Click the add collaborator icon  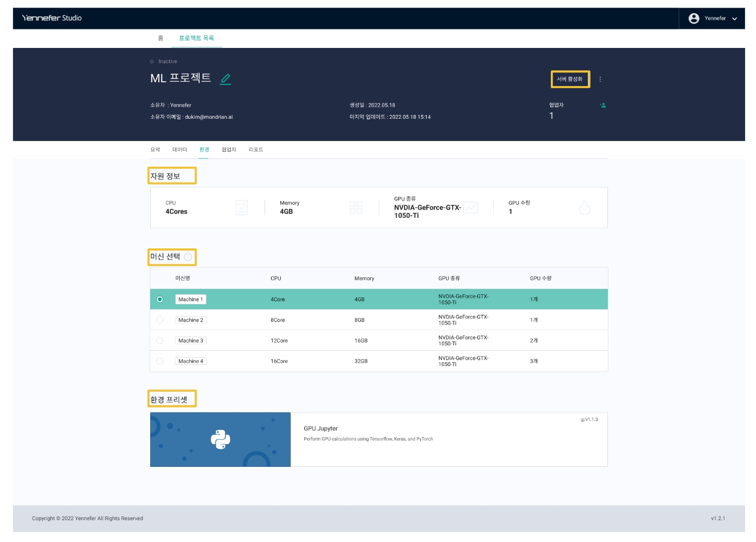click(603, 105)
